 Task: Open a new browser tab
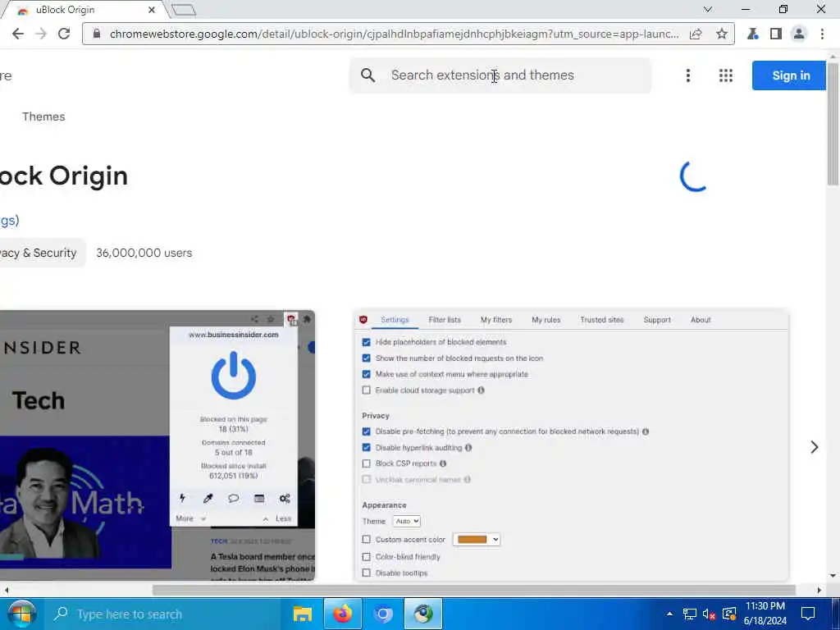pyautogui.click(x=184, y=10)
